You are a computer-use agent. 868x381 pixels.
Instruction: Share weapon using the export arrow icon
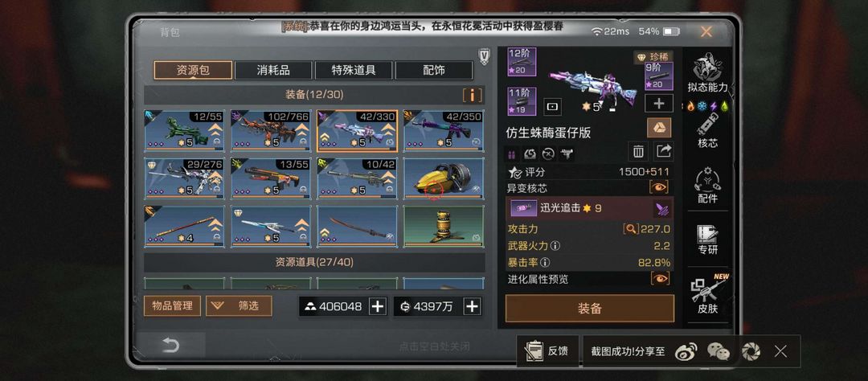coord(664,150)
